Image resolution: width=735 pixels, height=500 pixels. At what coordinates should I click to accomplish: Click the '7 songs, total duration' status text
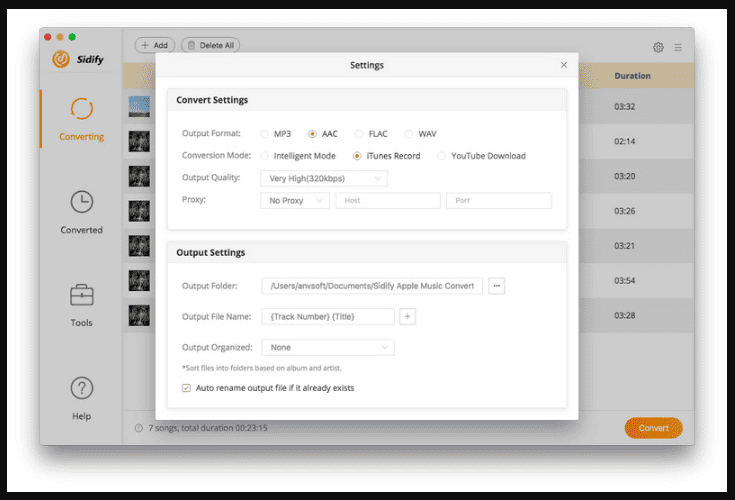(x=208, y=428)
